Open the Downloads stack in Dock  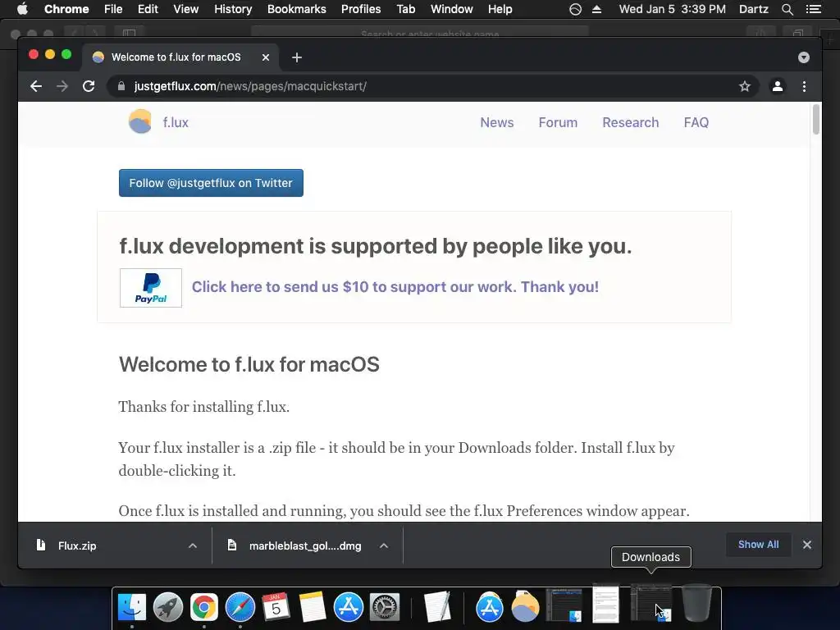click(651, 605)
